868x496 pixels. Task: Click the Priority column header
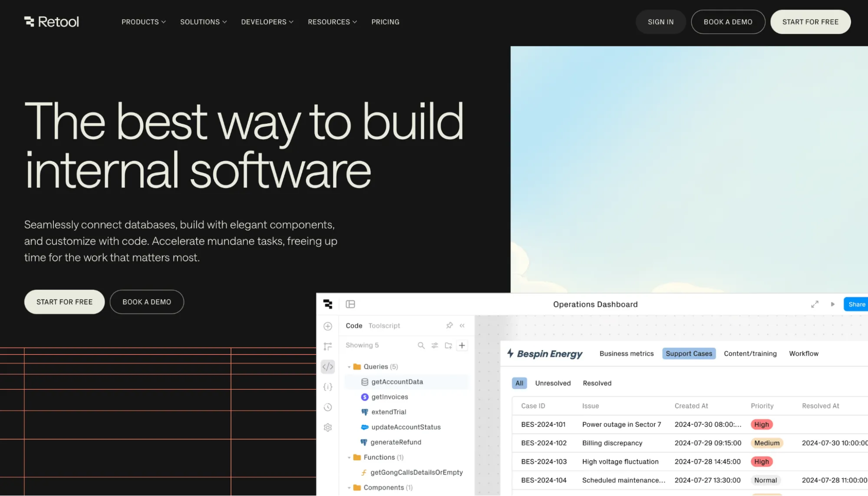tap(762, 406)
